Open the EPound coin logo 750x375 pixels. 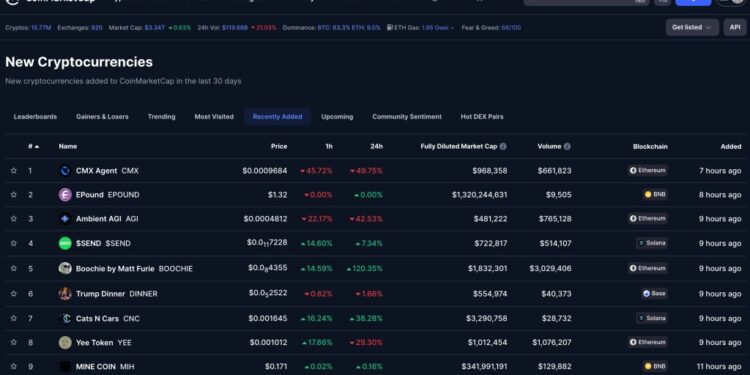point(65,195)
